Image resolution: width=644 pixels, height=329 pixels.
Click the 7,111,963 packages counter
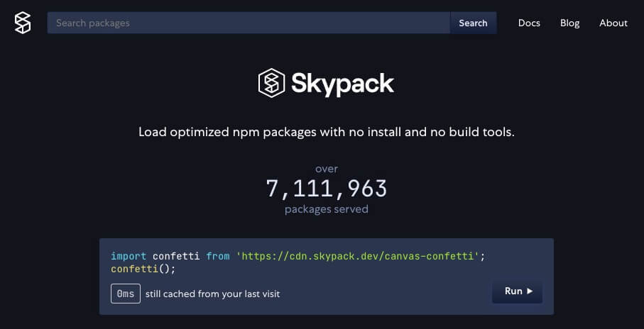(327, 189)
